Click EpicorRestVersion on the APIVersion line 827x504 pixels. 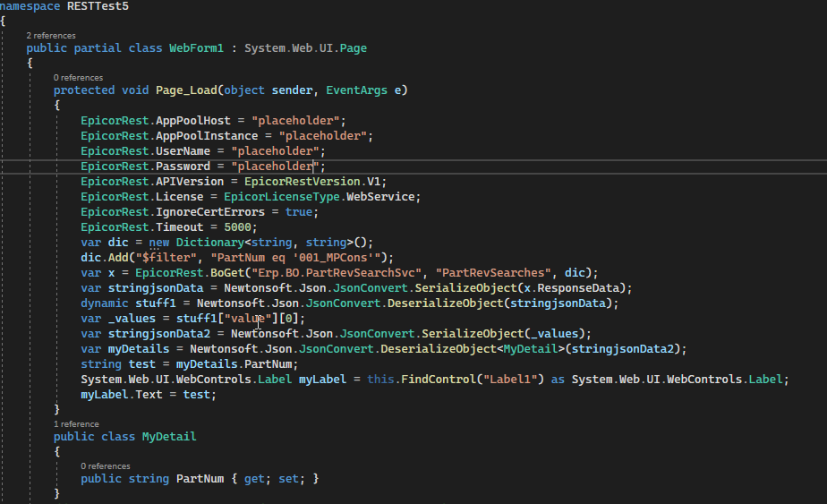pyautogui.click(x=303, y=182)
